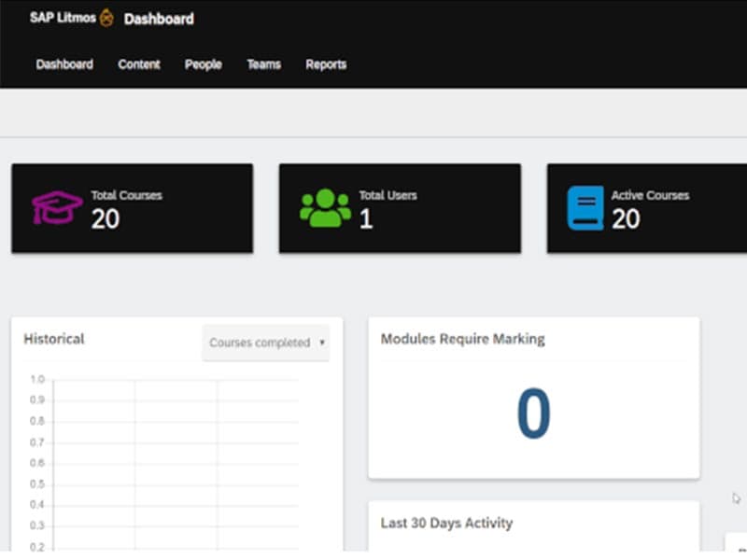Open the Content menu
This screenshot has height=560, width=747.
click(x=139, y=64)
